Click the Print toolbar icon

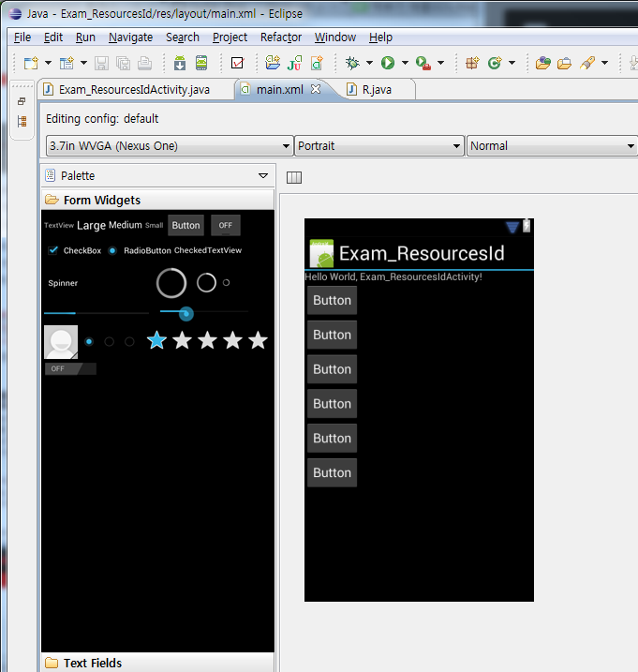tap(145, 64)
